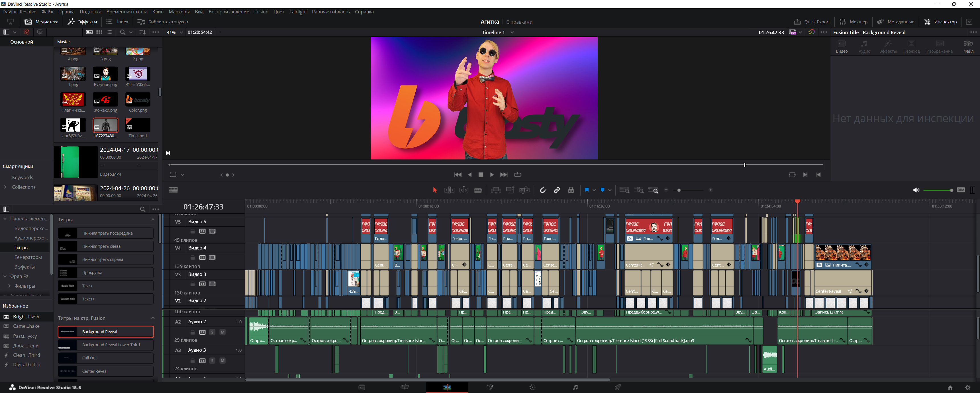Open the Медиатека panel

[x=42, y=22]
